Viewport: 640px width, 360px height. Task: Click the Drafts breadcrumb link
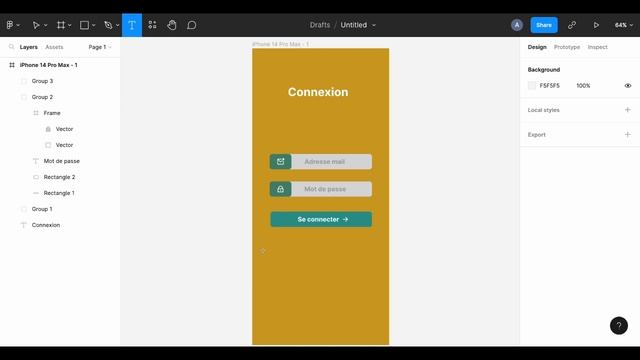pyautogui.click(x=320, y=25)
